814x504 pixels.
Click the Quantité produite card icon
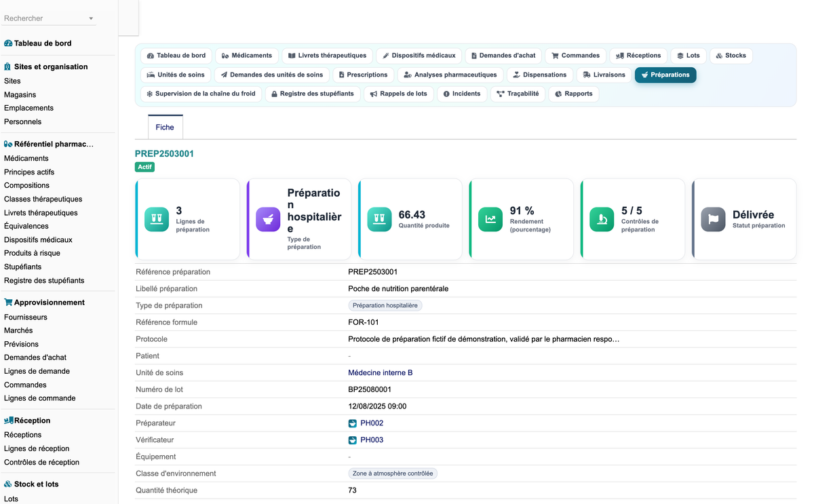(379, 219)
